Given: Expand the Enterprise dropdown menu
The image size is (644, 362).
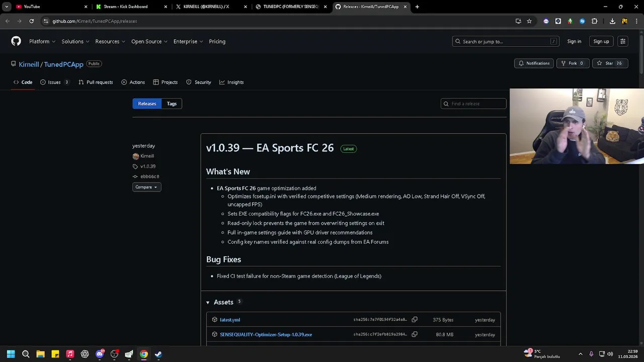Looking at the screenshot, I should (188, 41).
